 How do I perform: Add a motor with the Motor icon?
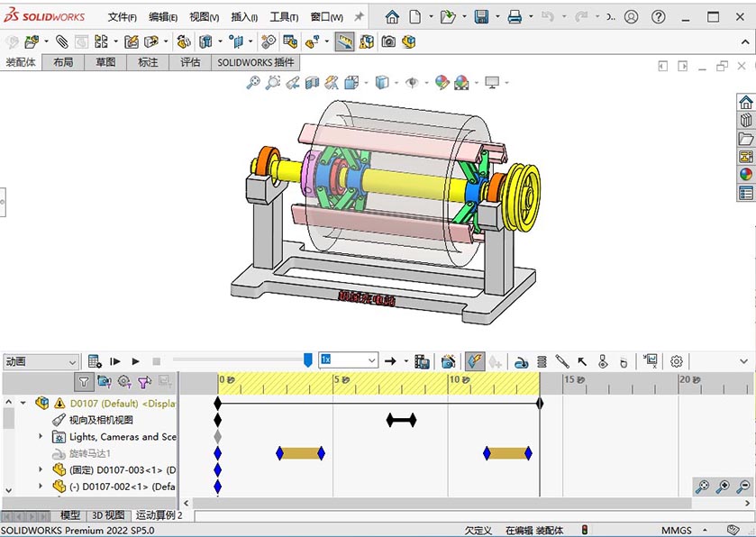pyautogui.click(x=521, y=361)
